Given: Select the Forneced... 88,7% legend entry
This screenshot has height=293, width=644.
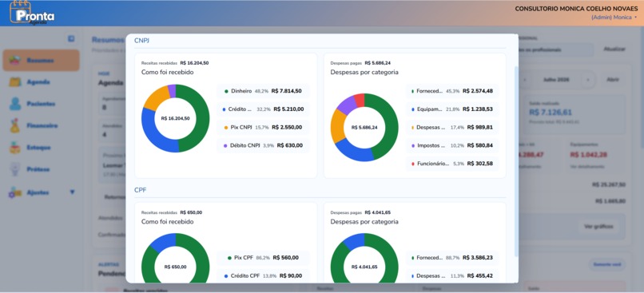Looking at the screenshot, I should coord(452,258).
